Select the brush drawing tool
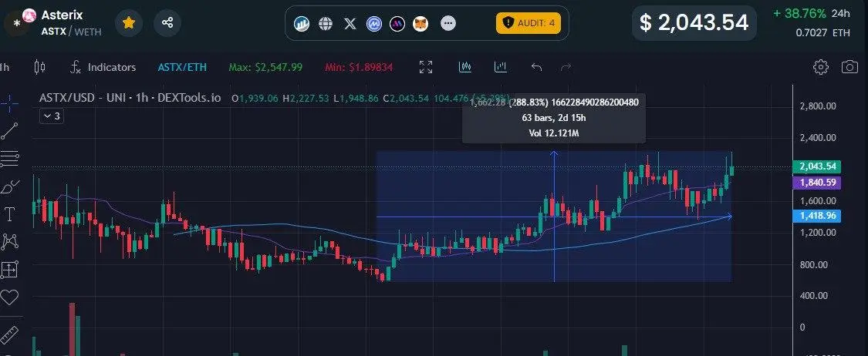Screen dimensions: 868x356 coord(9,186)
